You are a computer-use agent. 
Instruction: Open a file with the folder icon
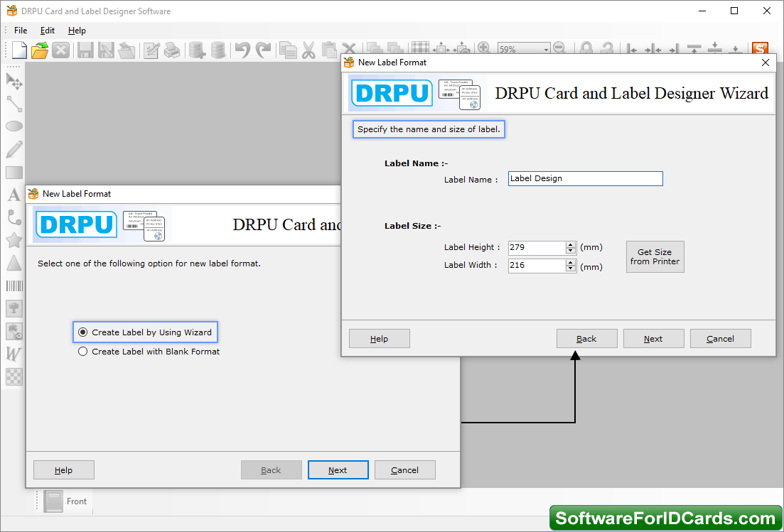[40, 50]
